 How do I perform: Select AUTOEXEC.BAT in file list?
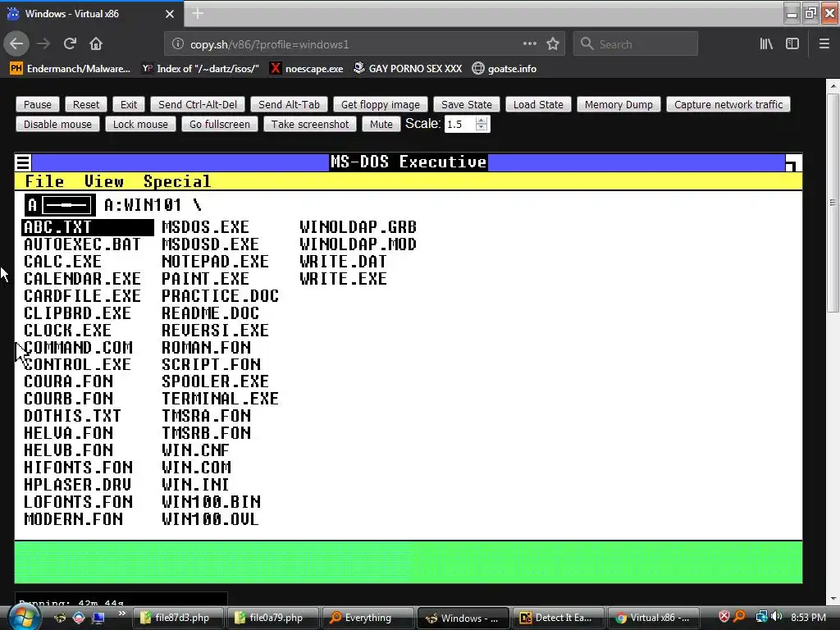point(83,244)
